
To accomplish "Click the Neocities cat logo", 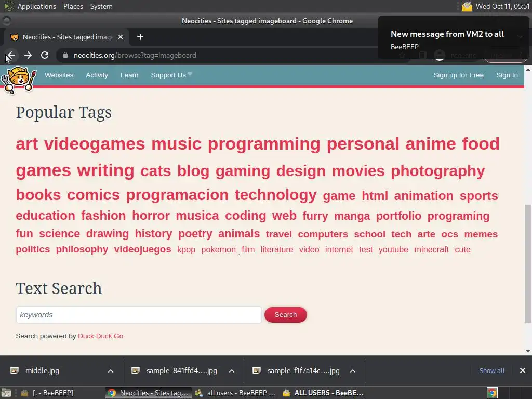I will coord(19,79).
